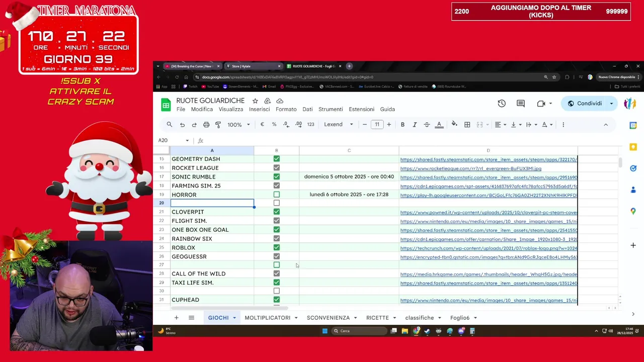Switch to the MOLTIPLICATORI sheet

(x=267, y=318)
